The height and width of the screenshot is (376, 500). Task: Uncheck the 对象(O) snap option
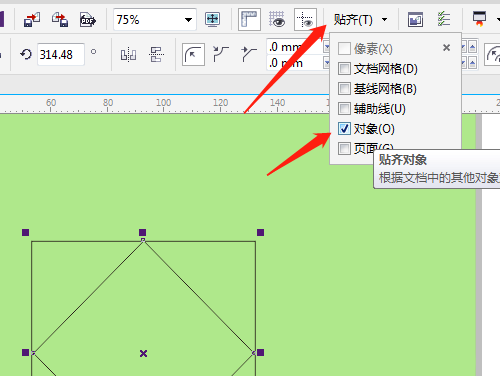344,129
